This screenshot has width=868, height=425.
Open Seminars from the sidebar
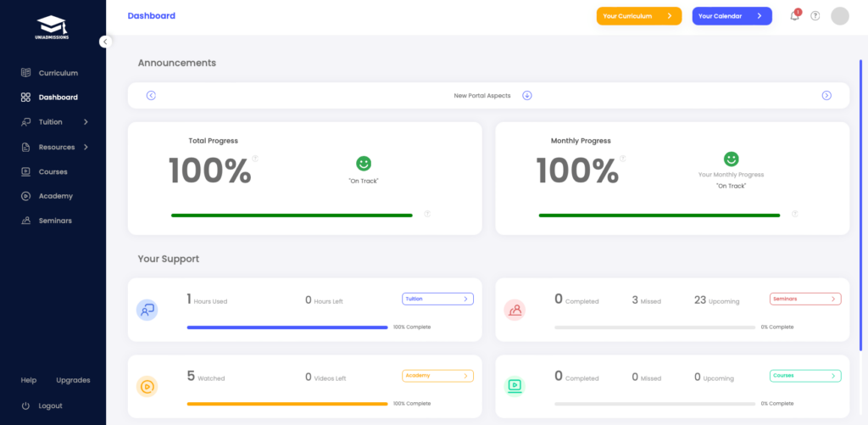pyautogui.click(x=55, y=221)
